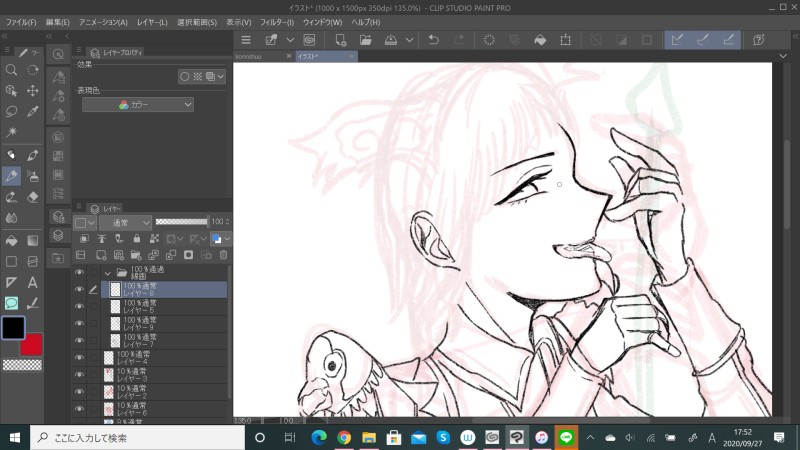Screen dimensions: 800x450
Task: Open アニメーション(A) menu
Action: (x=103, y=22)
